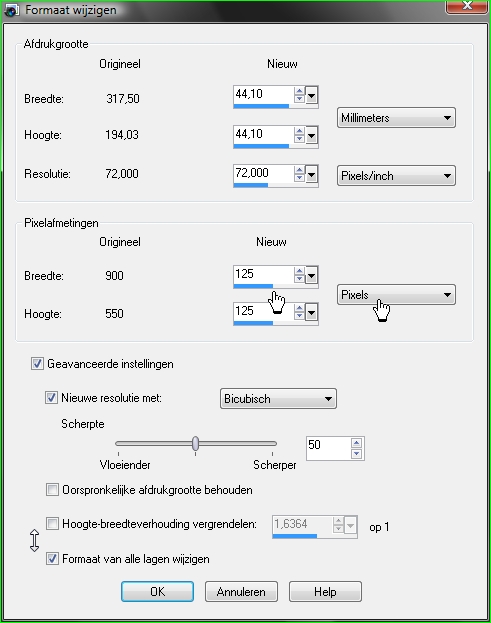Expand the Bicubisch resampling method dropdown
Viewport: 491px width, 623px height.
pos(278,399)
